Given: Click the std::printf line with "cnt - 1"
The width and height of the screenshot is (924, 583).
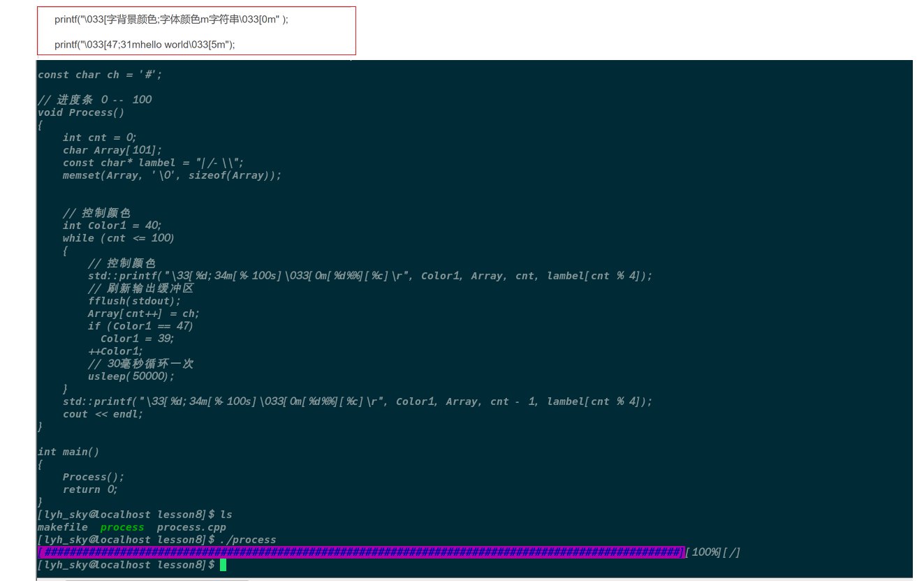Looking at the screenshot, I should pyautogui.click(x=358, y=401).
